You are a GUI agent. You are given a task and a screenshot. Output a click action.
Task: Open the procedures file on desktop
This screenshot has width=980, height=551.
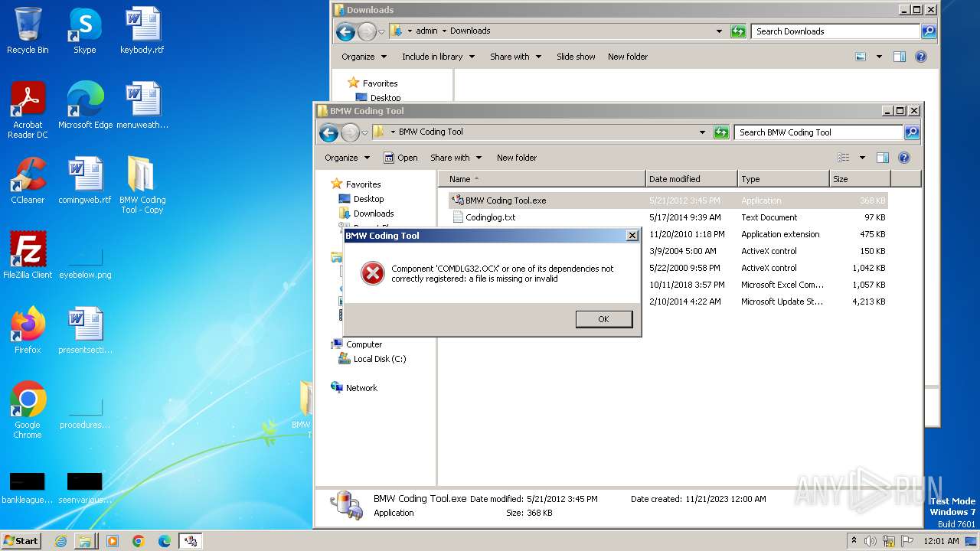(85, 412)
